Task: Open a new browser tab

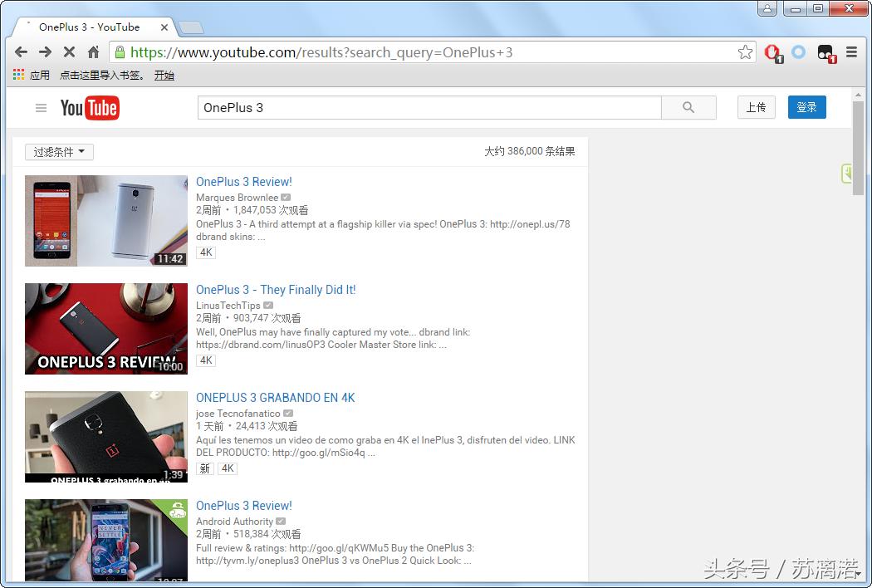Action: click(191, 27)
